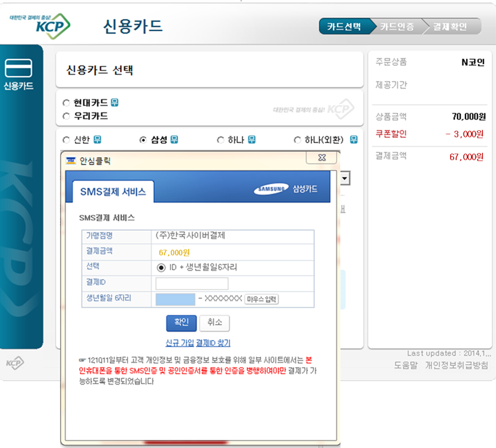Go to 카드인증 step tab
The width and height of the screenshot is (496, 448).
tap(397, 26)
